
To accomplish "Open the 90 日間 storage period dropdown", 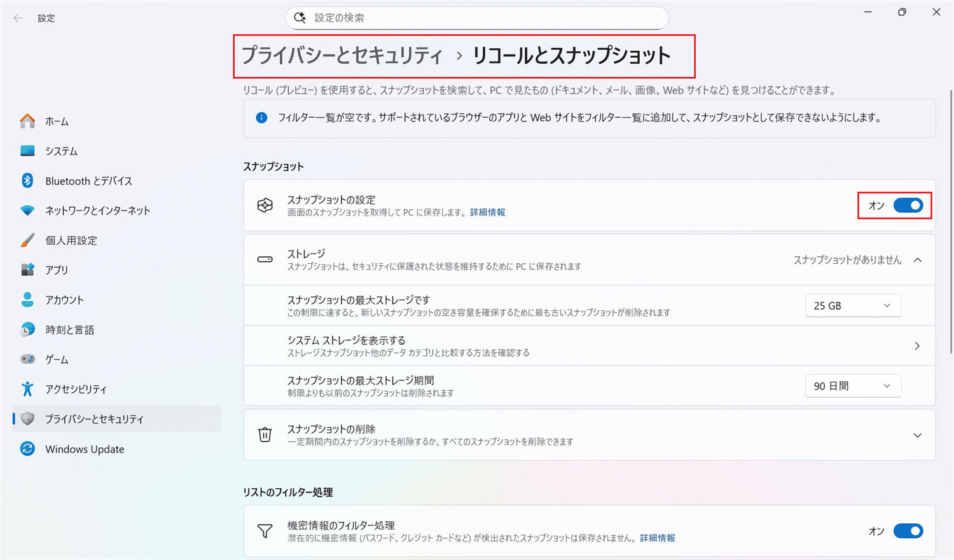I will [x=853, y=386].
